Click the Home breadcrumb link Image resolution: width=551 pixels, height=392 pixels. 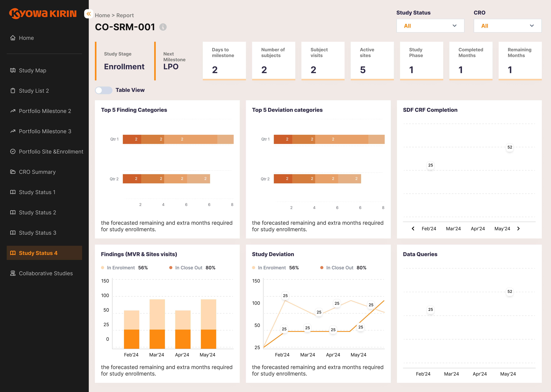click(102, 15)
